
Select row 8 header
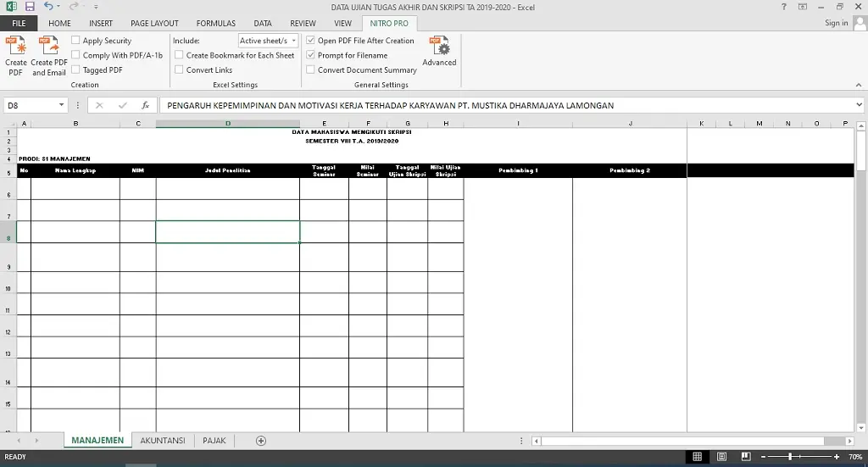coord(8,232)
